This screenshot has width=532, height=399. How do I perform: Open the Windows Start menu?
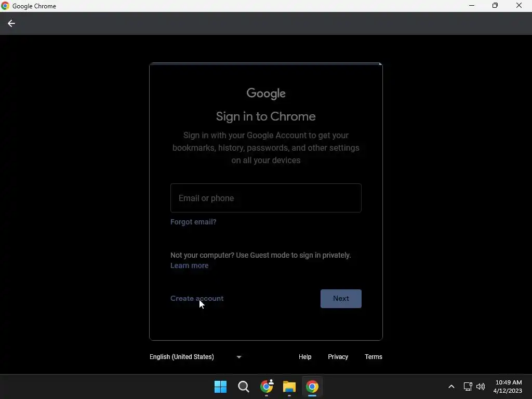[x=220, y=387]
